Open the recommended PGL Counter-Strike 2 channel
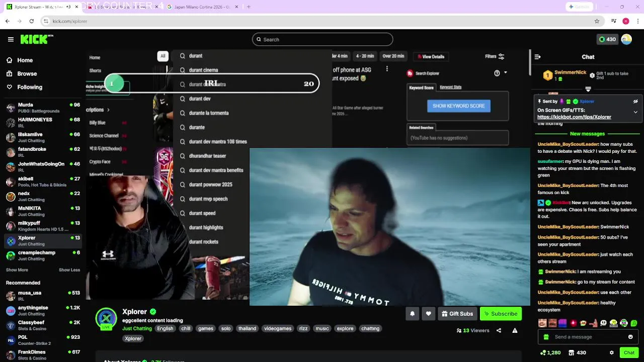 [43, 340]
